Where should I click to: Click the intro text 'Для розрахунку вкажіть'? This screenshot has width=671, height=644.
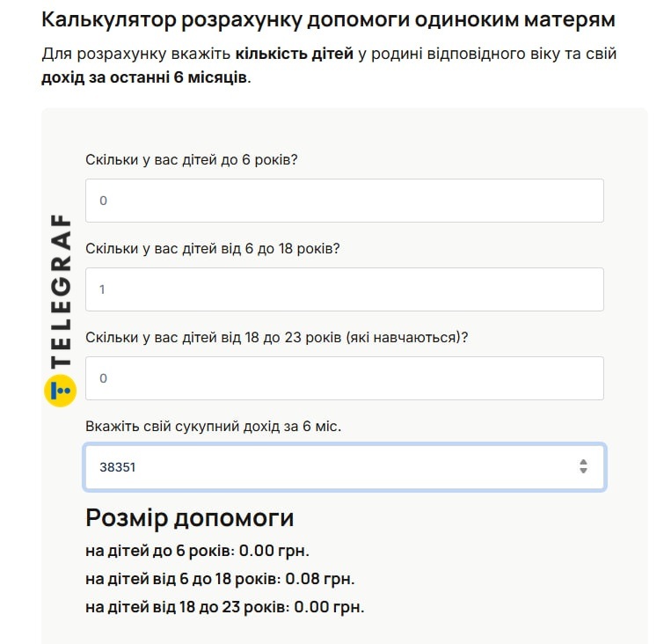136,54
